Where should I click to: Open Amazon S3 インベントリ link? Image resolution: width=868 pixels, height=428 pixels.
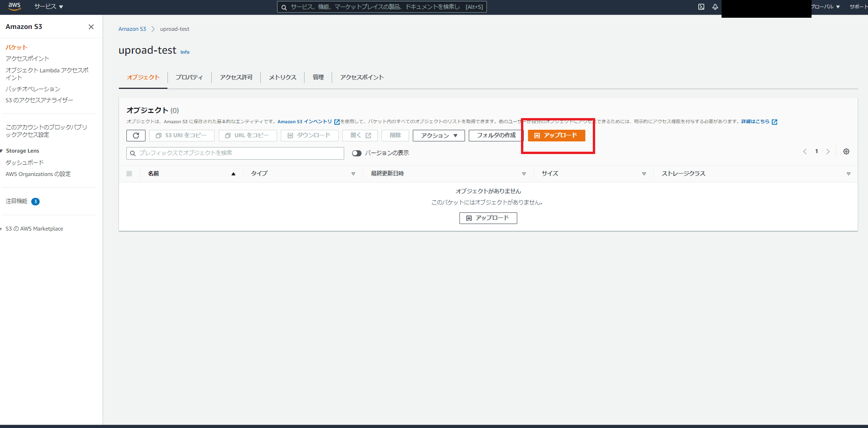tap(305, 122)
